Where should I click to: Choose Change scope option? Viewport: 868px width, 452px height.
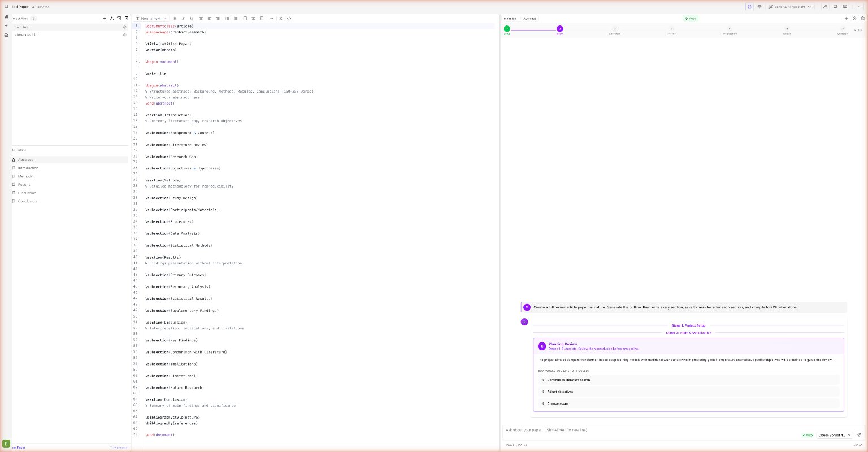(x=688, y=403)
